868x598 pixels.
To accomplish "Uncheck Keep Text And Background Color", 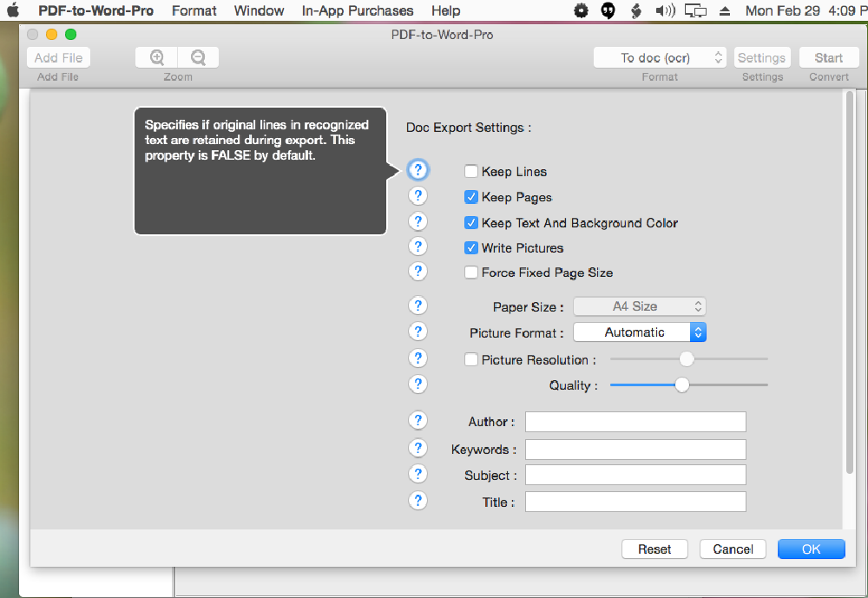I will tap(471, 222).
